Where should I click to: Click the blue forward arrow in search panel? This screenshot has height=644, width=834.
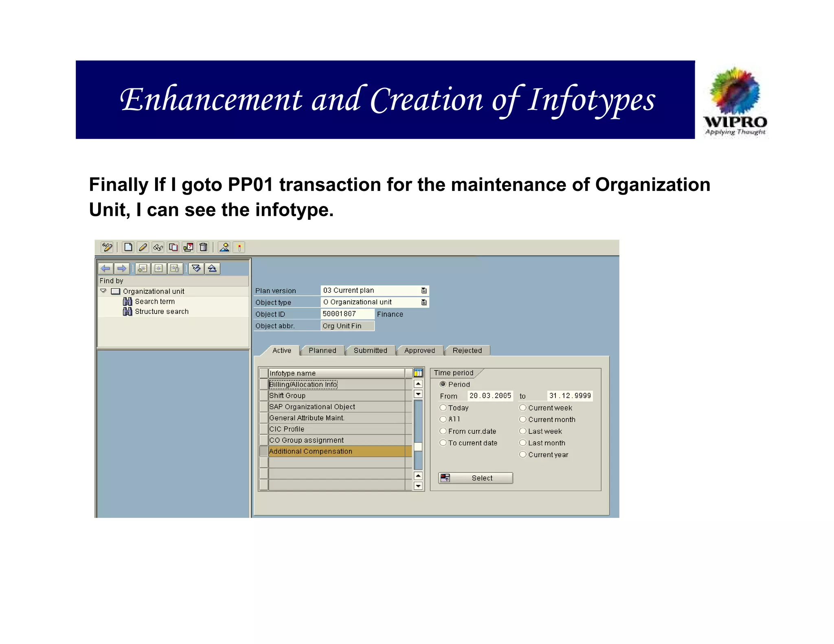(x=121, y=268)
